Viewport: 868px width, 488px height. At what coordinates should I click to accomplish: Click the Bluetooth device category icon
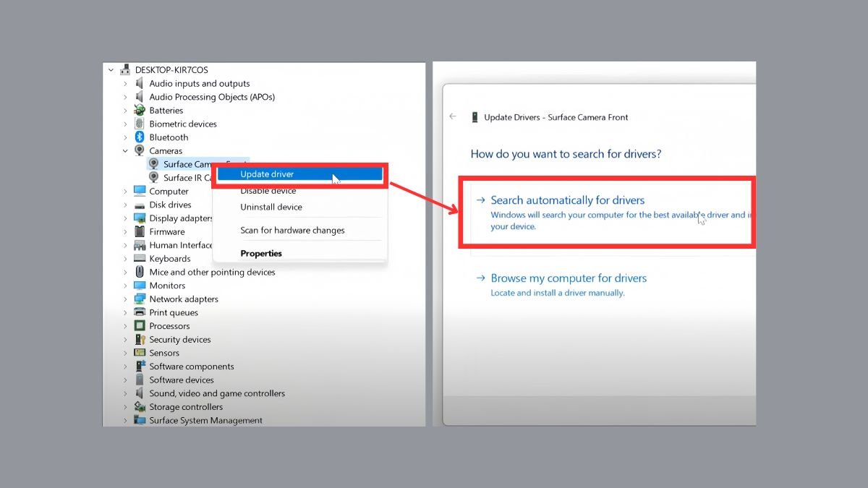coord(140,137)
